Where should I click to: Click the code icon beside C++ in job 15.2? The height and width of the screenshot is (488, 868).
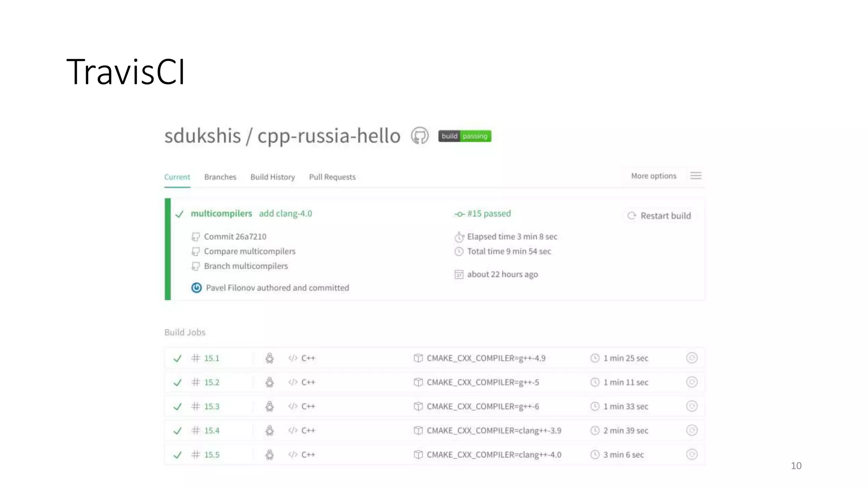(x=293, y=382)
